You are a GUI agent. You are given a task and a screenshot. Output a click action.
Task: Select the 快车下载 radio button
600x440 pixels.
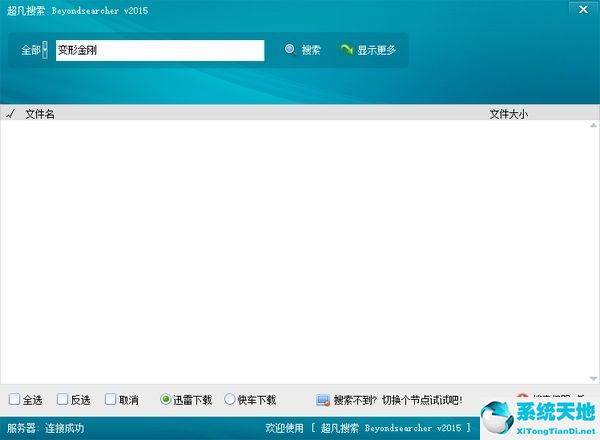click(230, 399)
